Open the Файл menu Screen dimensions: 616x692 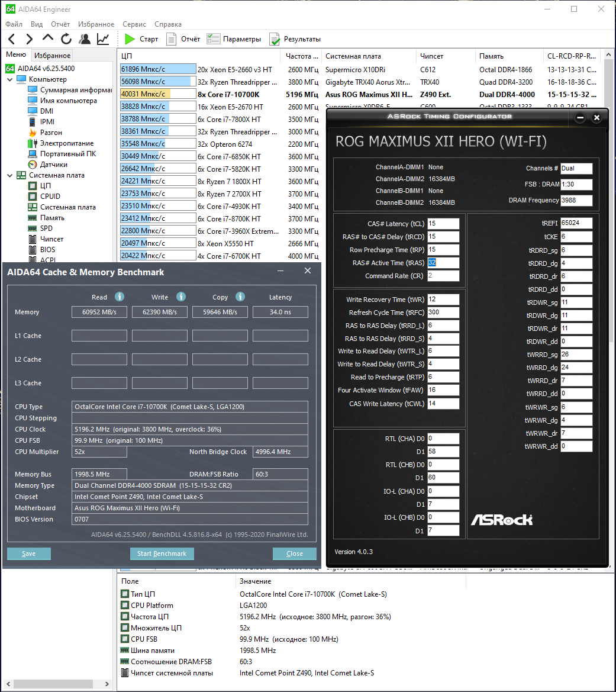tap(14, 24)
